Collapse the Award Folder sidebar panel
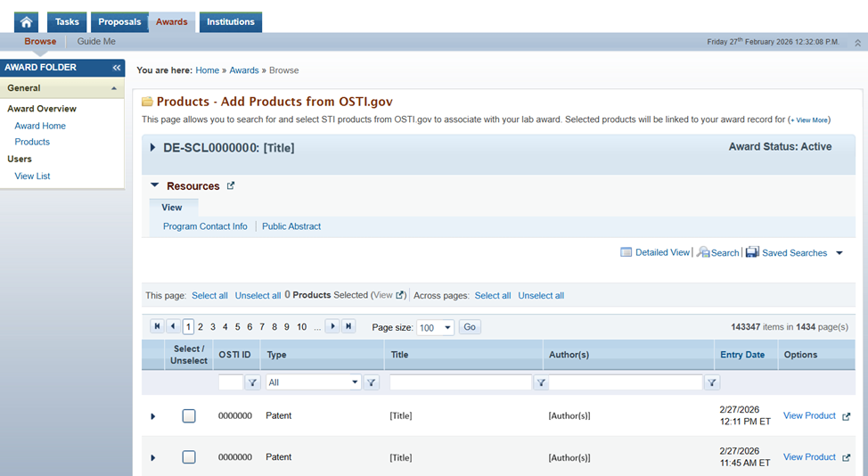 (x=117, y=68)
